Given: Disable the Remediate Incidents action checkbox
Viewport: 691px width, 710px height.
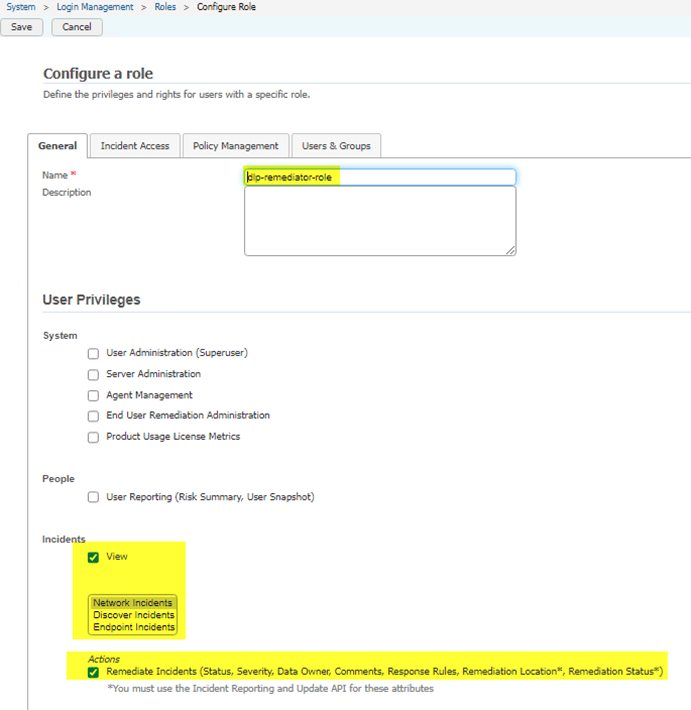Looking at the screenshot, I should click(x=93, y=673).
